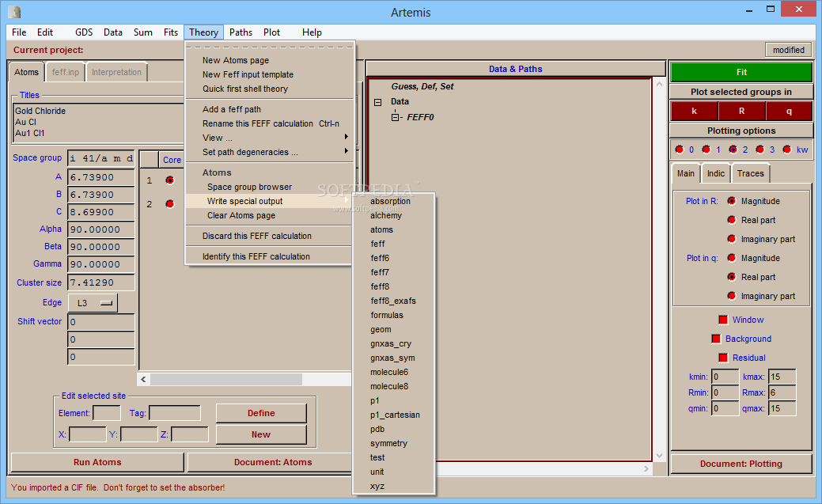Select core radio button for site 1
822x504 pixels.
[169, 180]
